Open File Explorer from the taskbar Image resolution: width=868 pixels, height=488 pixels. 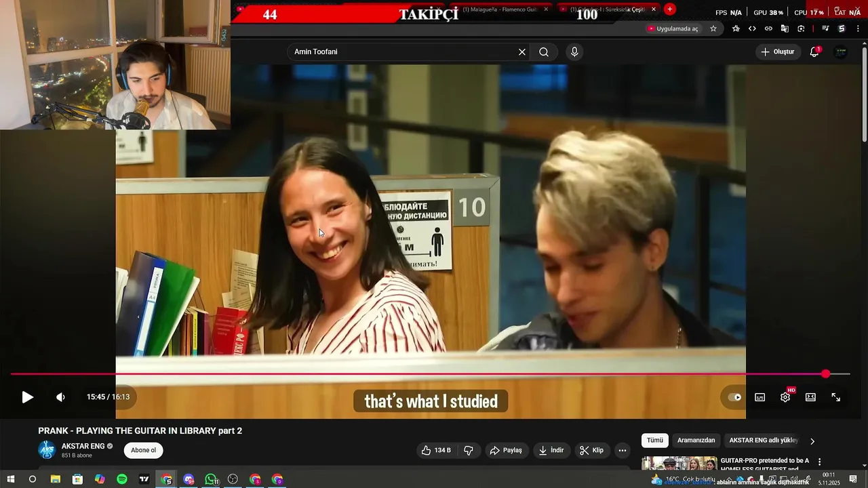56,479
